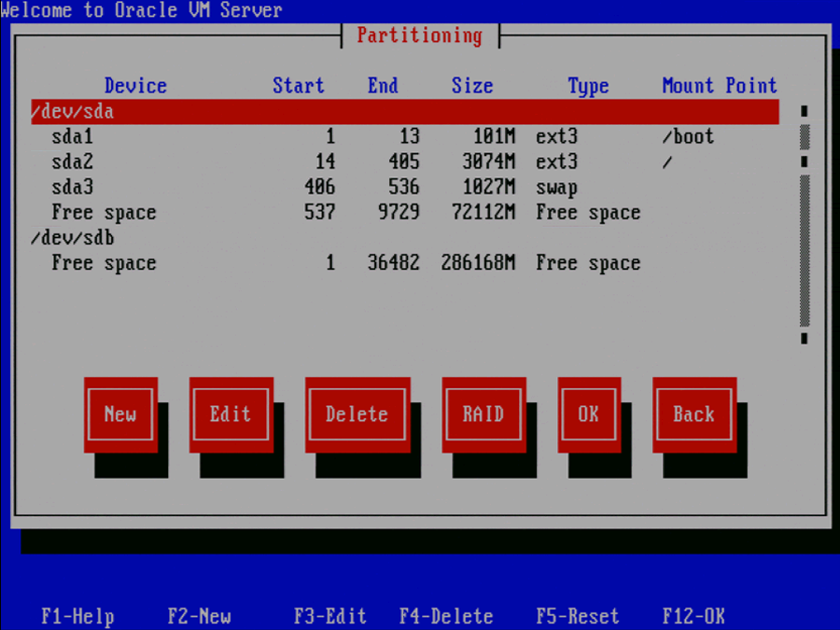The width and height of the screenshot is (840, 630).
Task: Select the /dev/sdb device row
Action: 405,237
